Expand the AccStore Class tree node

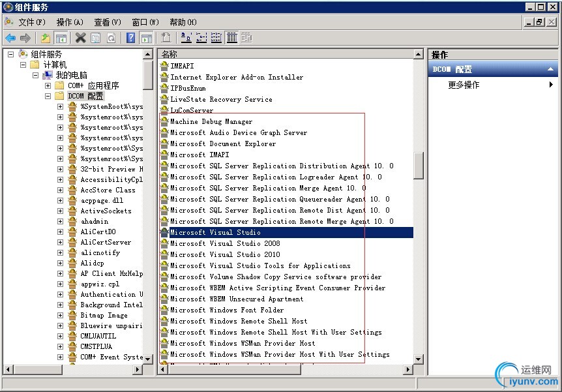click(60, 190)
